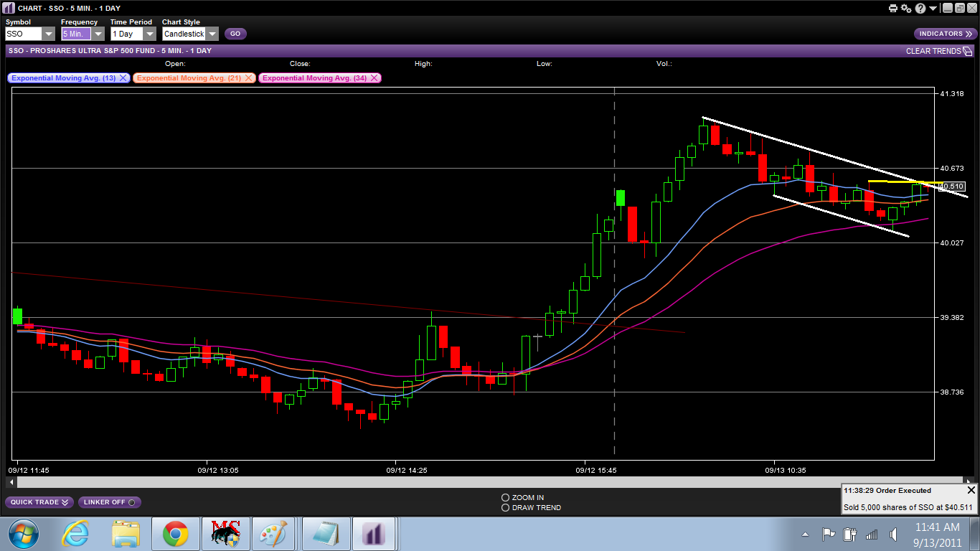Click the 40.027 price axis label
The image size is (980, 551).
(952, 243)
